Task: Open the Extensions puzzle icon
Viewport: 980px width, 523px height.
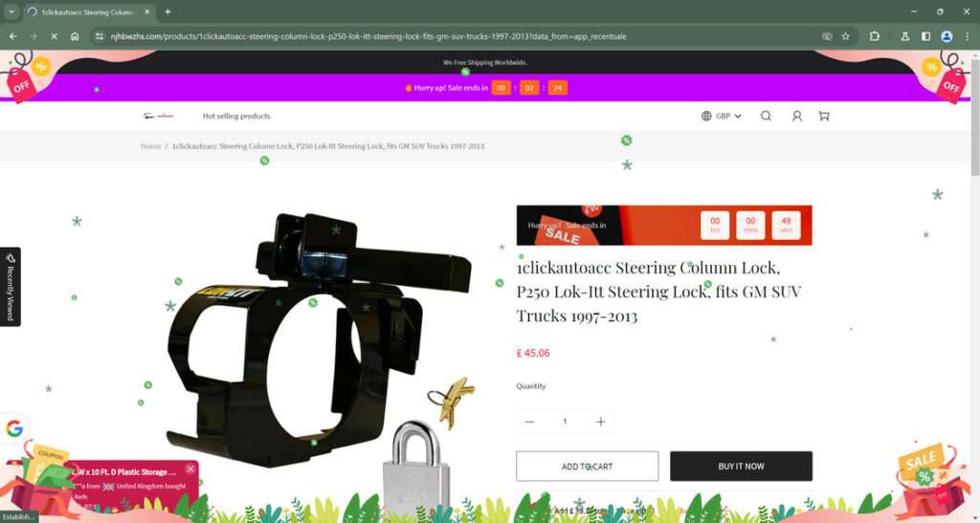Action: 875,36
